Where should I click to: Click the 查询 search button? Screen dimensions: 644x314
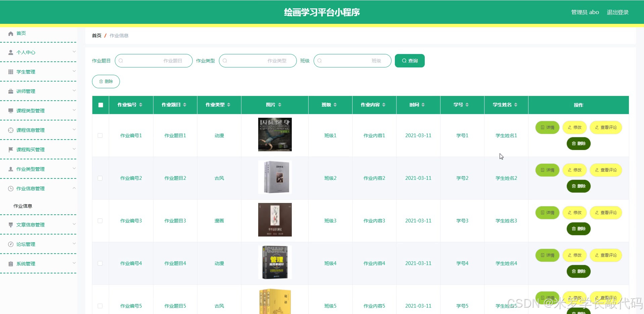pyautogui.click(x=410, y=61)
